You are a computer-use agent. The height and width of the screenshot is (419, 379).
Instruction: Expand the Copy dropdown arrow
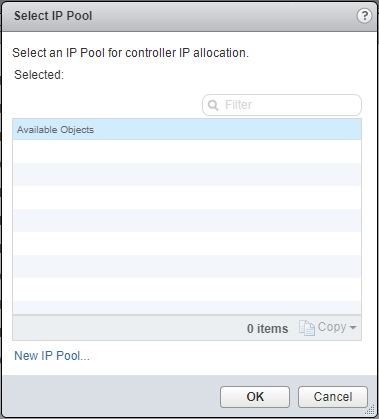(353, 328)
